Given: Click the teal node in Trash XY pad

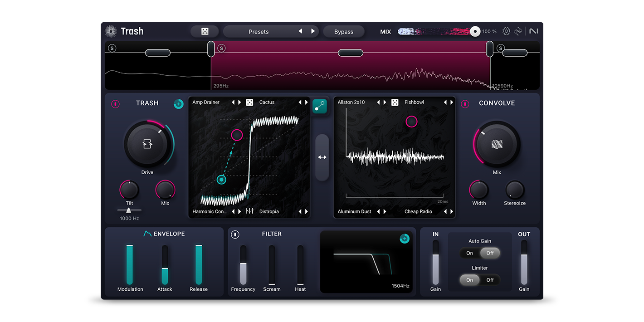Looking at the screenshot, I should click(x=222, y=180).
